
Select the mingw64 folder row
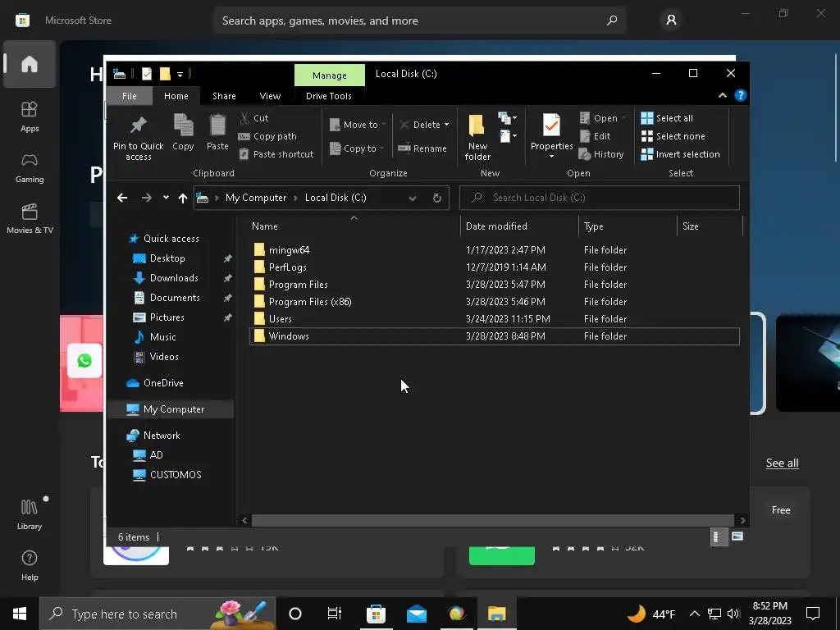pos(494,250)
